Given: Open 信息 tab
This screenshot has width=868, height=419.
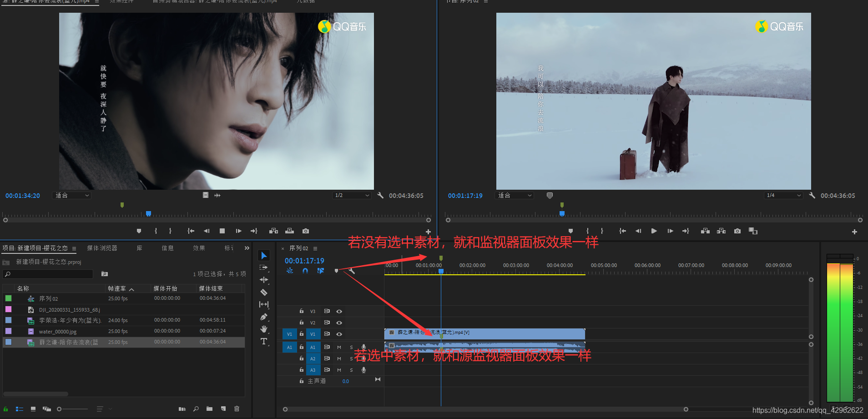Looking at the screenshot, I should [x=167, y=248].
